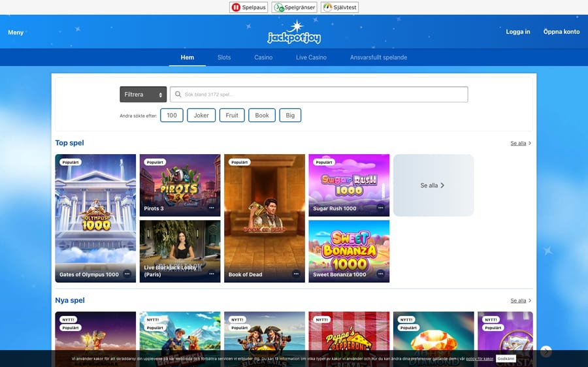Open three-dot menu on Gates of Olympus 1000
Image resolution: width=588 pixels, height=367 pixels.
click(127, 274)
